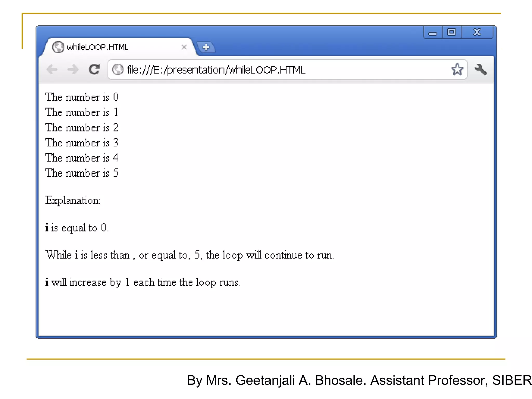
Task: Click the address bar URL field
Action: click(x=287, y=70)
